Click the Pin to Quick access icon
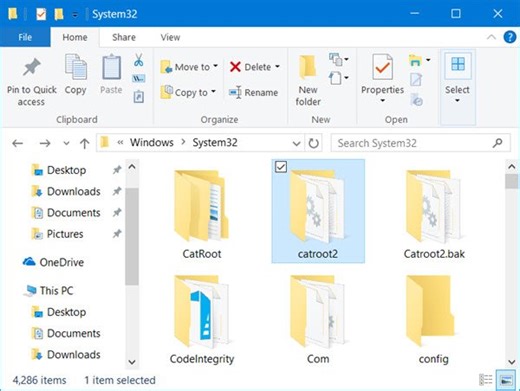The image size is (520, 391). click(32, 67)
